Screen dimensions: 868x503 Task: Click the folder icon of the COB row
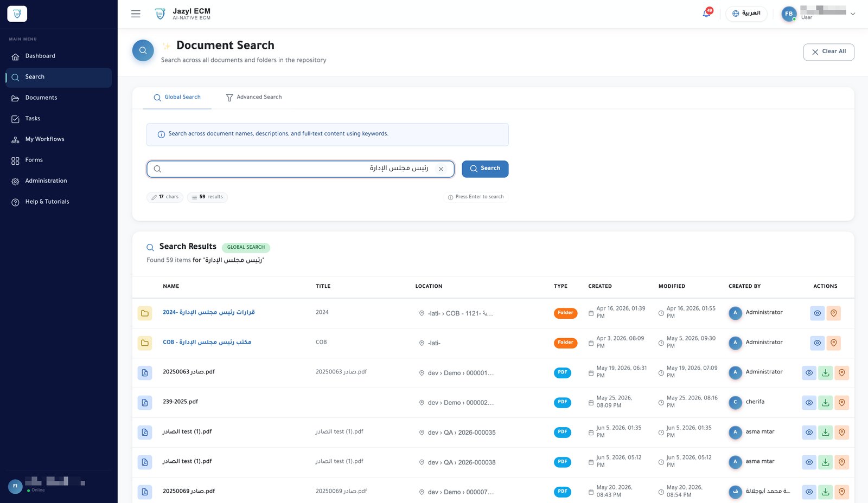[x=145, y=343]
